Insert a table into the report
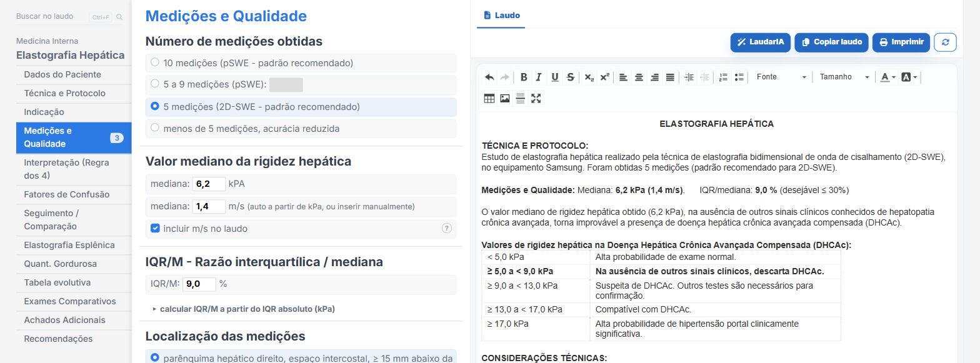The height and width of the screenshot is (363, 980). click(489, 98)
